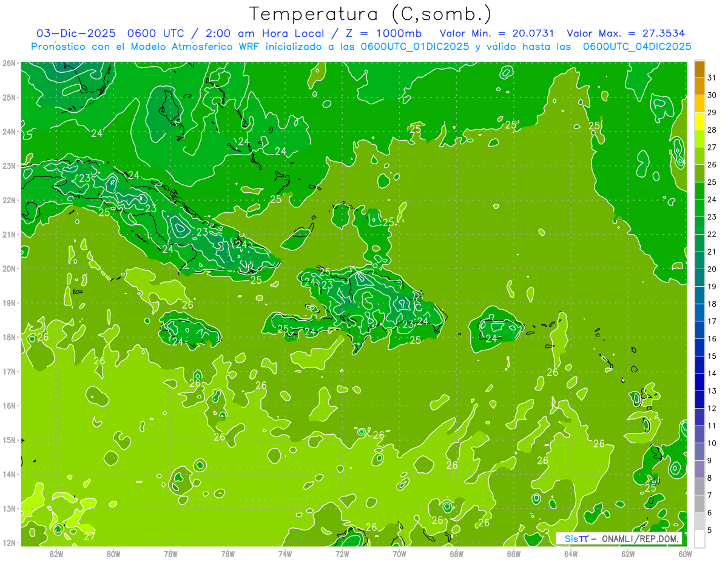Image resolution: width=728 pixels, height=562 pixels.
Task: Click the white swatch below label 5
Action: point(699,538)
